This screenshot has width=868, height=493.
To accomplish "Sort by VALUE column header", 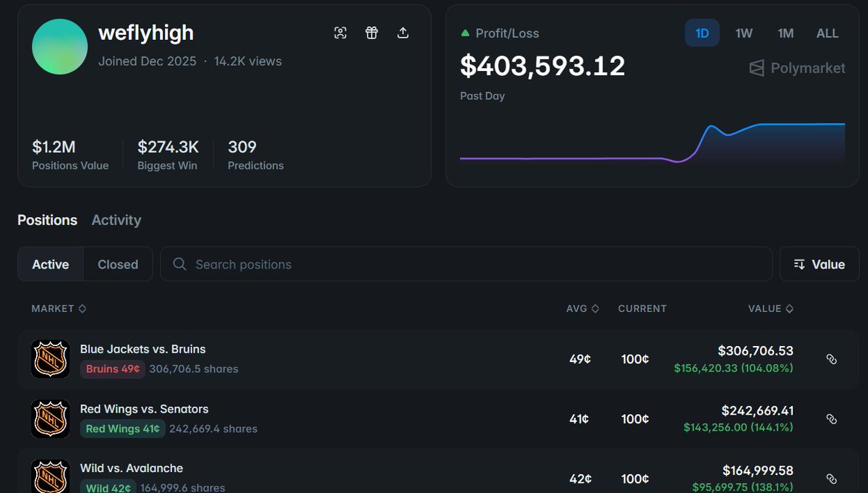I will tap(770, 308).
